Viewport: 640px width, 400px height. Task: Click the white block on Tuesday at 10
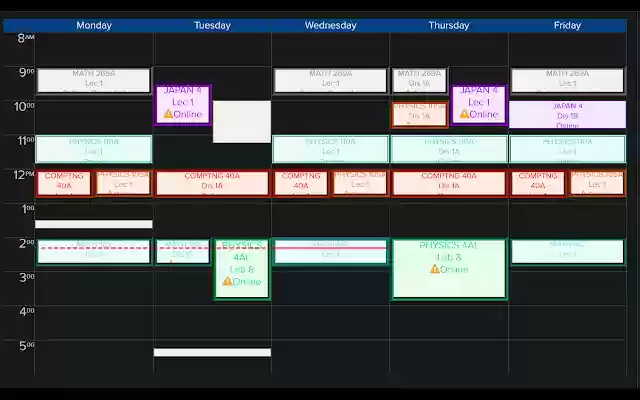[x=242, y=122]
